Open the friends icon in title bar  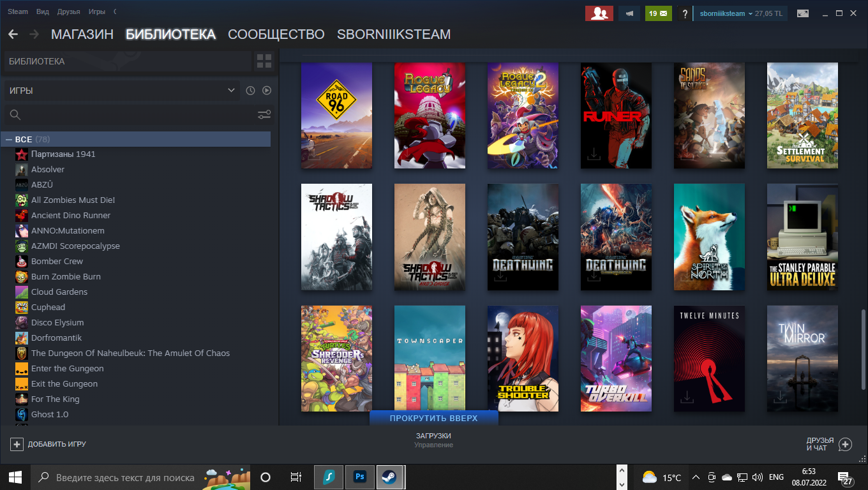pos(599,13)
